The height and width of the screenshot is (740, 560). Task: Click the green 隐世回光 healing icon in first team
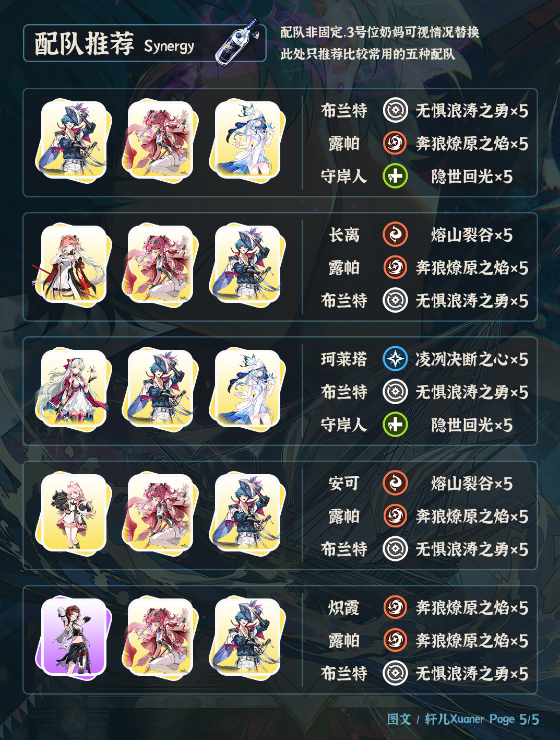[395, 176]
